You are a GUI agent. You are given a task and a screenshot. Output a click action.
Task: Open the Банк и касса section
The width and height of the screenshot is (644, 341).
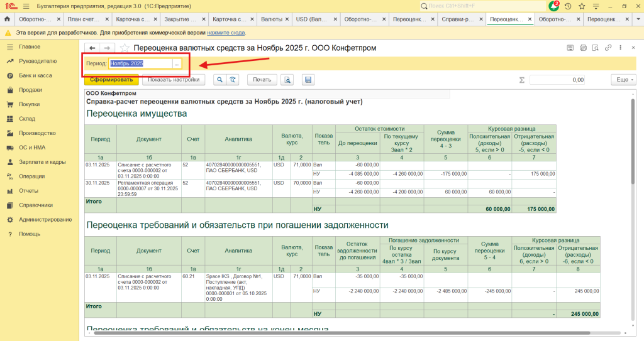35,75
